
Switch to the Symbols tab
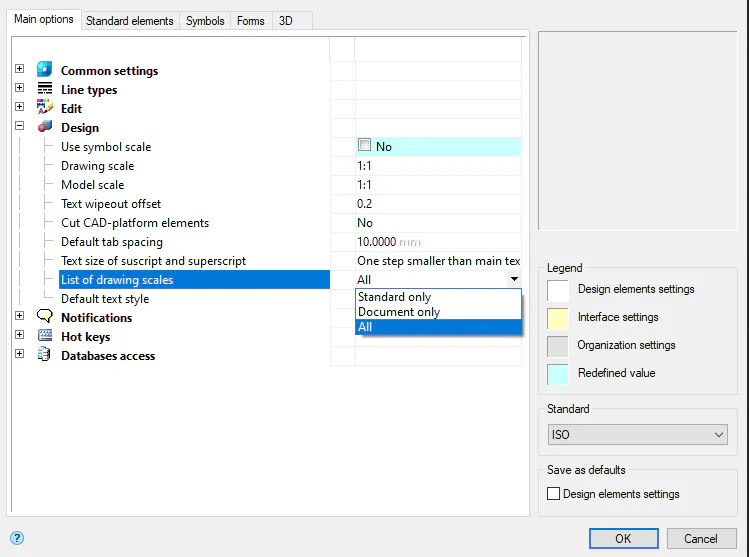pos(205,21)
